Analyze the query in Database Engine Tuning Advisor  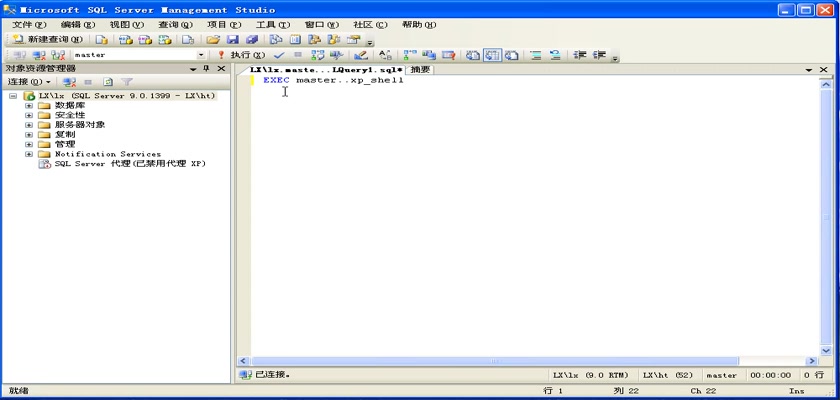336,55
